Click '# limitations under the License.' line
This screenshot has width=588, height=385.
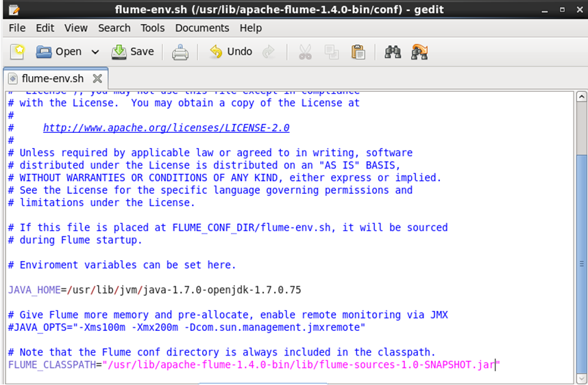[x=101, y=203]
